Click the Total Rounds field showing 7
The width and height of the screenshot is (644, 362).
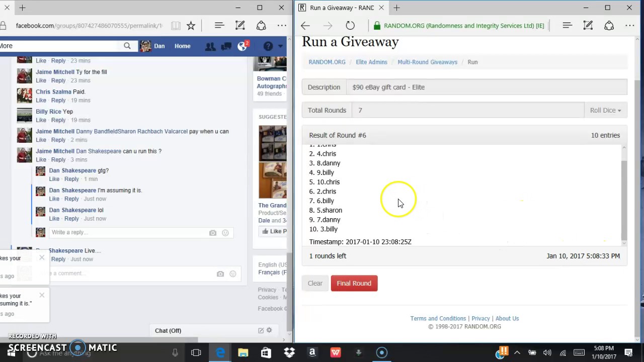tap(468, 110)
